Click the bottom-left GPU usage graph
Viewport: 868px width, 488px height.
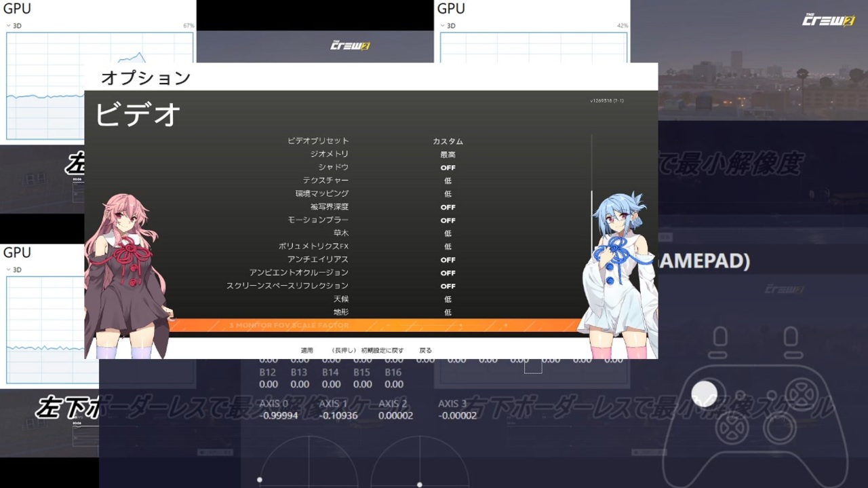coord(46,329)
